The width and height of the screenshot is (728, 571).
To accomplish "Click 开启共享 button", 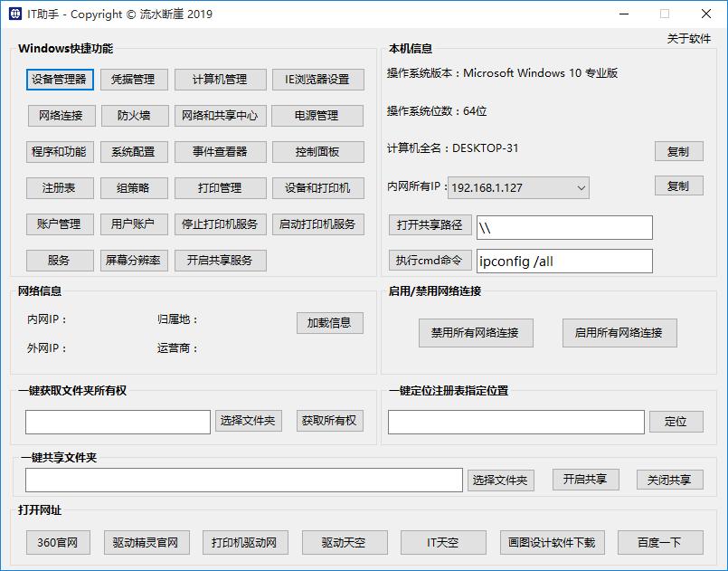I will click(585, 480).
